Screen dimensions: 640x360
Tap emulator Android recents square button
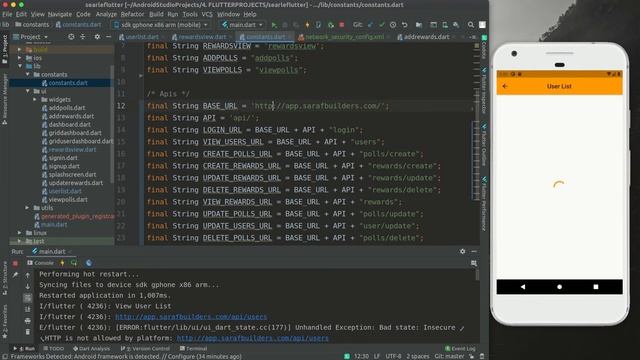596,287
